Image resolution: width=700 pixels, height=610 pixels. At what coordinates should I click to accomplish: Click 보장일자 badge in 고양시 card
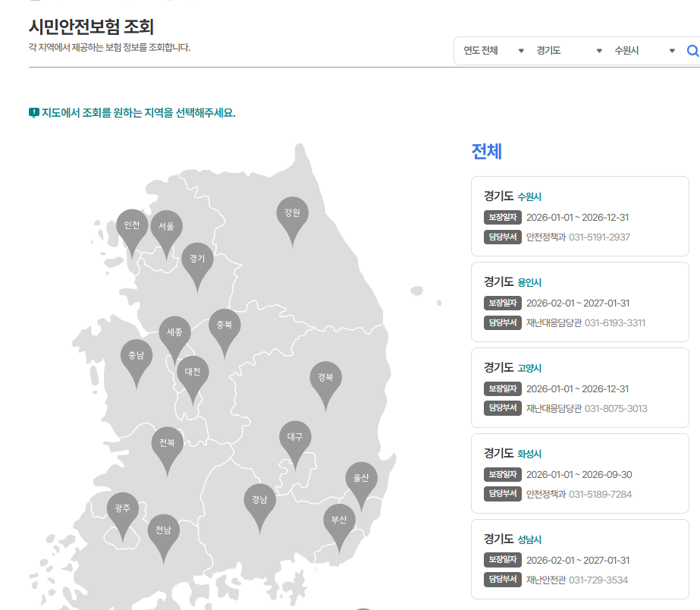[x=503, y=389]
